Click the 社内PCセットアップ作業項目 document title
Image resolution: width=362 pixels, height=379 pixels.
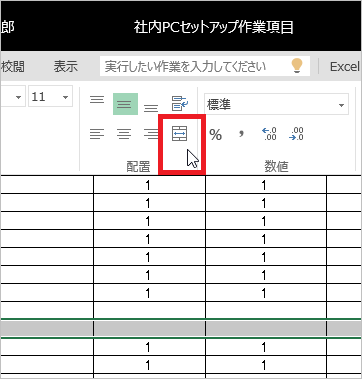(214, 27)
